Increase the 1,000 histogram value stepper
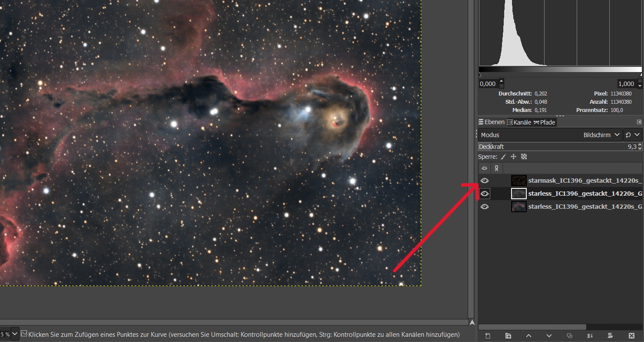 (x=639, y=81)
